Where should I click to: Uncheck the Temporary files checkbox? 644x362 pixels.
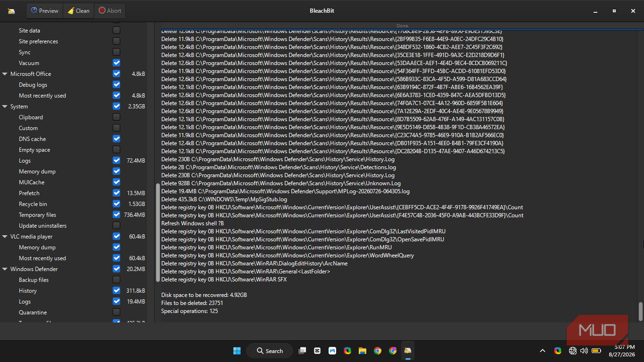(x=116, y=215)
